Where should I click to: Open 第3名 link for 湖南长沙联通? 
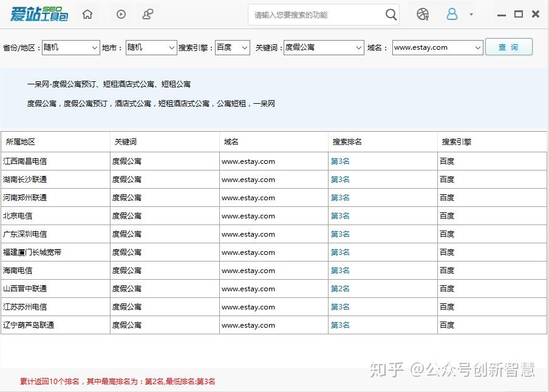340,180
